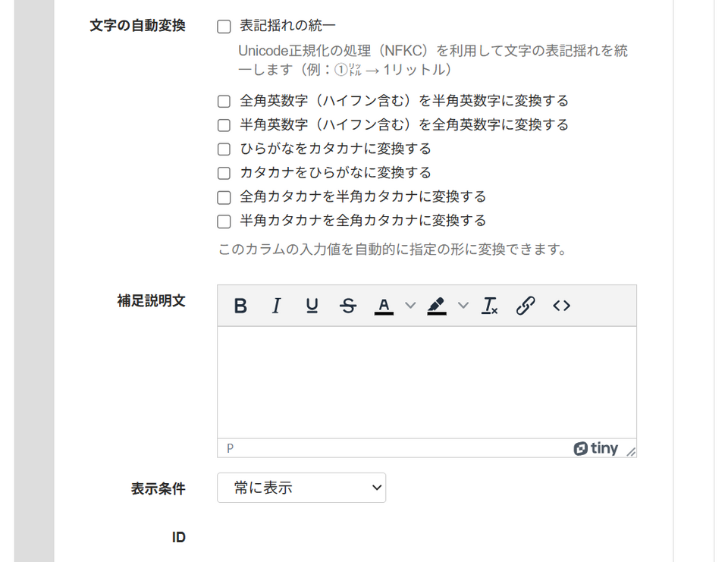Click the underline formatting icon
This screenshot has height=562, width=728.
312,306
